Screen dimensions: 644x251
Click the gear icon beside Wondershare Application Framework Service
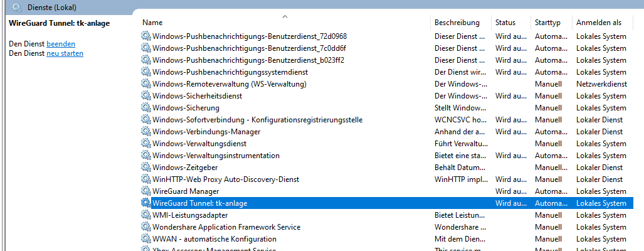click(146, 227)
